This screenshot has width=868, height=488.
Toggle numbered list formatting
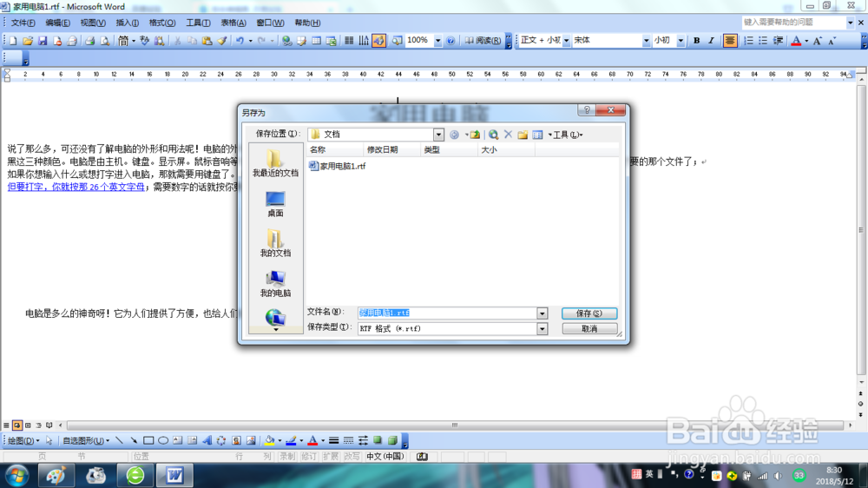click(x=748, y=41)
